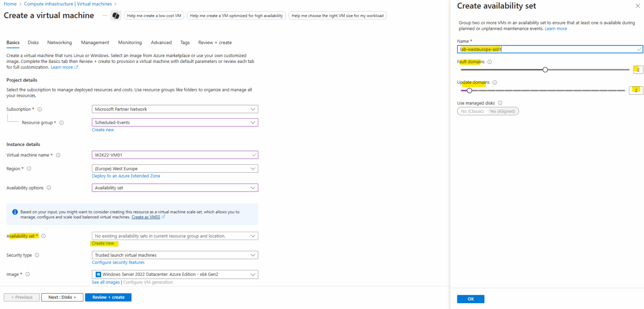Click Create new under Availability set
The height and width of the screenshot is (309, 644).
pyautogui.click(x=103, y=243)
